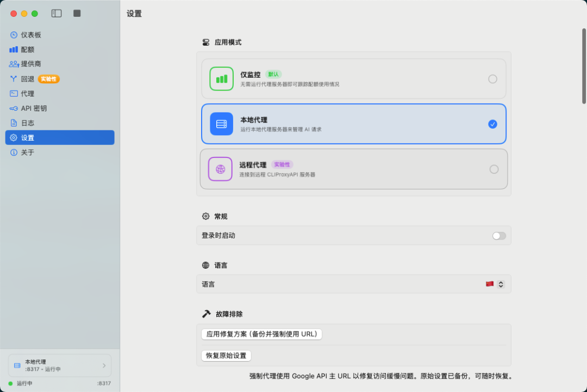This screenshot has width=587, height=392.
Task: Open the toolbar sidebar toggle control
Action: tap(56, 13)
